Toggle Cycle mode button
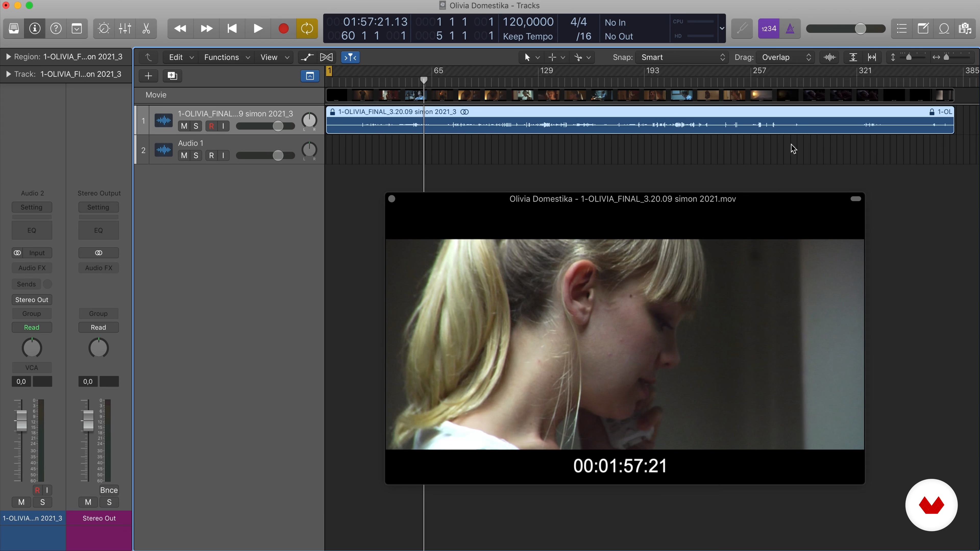The image size is (980, 551). click(307, 29)
